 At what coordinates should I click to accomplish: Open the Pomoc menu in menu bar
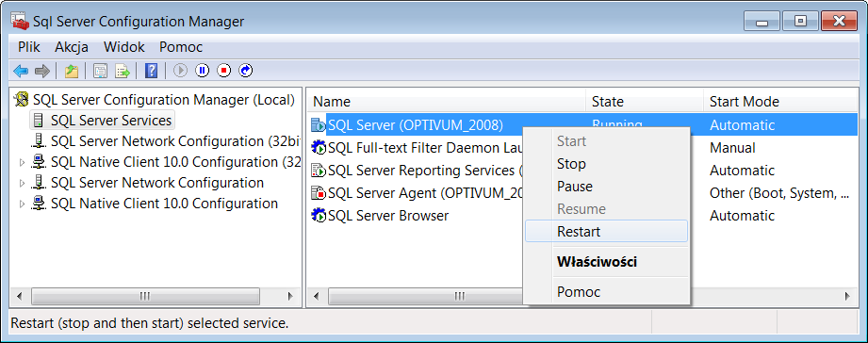(181, 47)
